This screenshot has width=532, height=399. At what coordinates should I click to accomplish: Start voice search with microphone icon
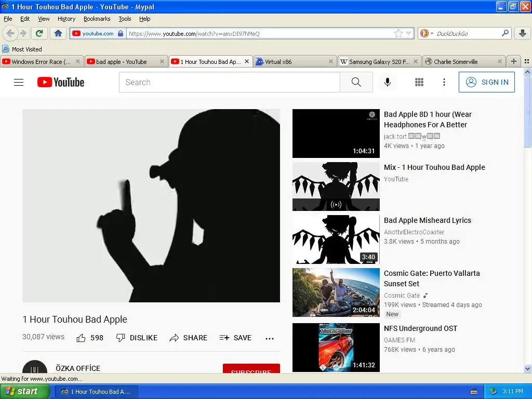[x=388, y=82]
